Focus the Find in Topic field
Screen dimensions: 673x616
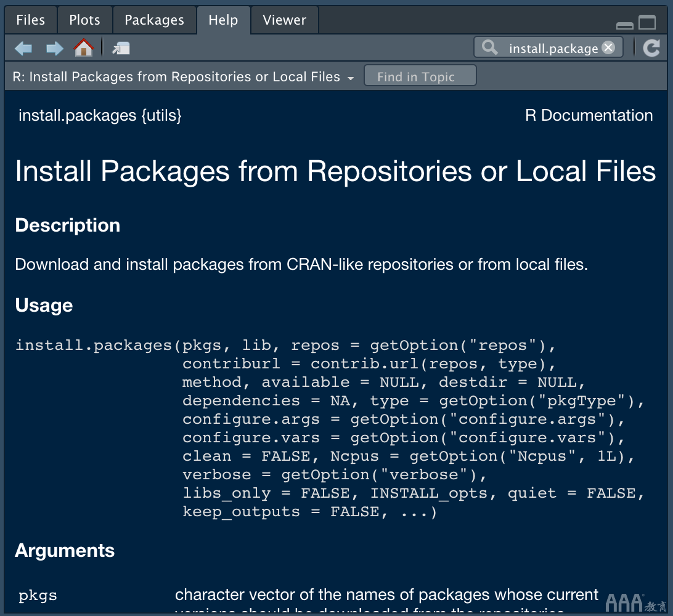[420, 77]
